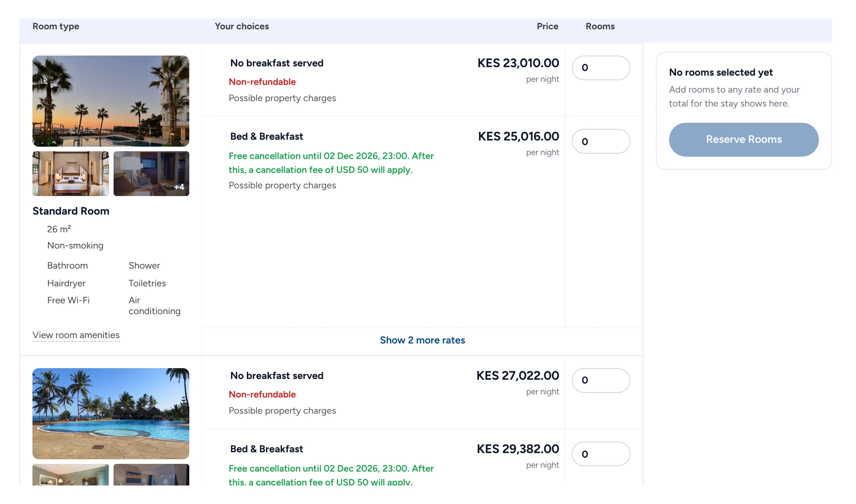The height and width of the screenshot is (504, 856).
Task: Set rooms for KES 23,010.00 rate
Action: coord(601,68)
